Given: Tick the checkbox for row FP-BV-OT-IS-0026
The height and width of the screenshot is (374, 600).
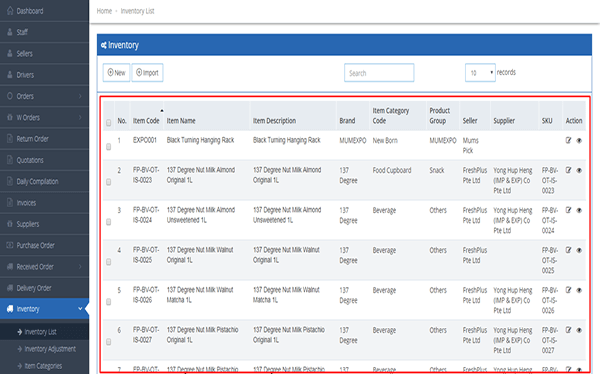Looking at the screenshot, I should point(109,302).
